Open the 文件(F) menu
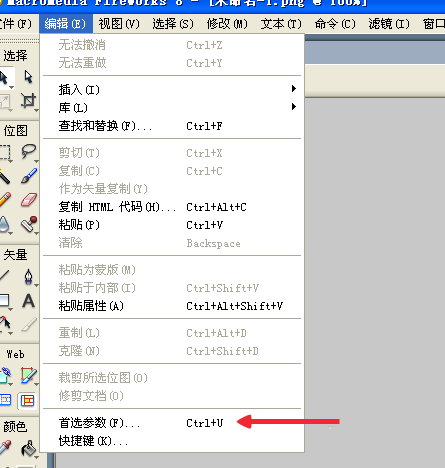 16,24
